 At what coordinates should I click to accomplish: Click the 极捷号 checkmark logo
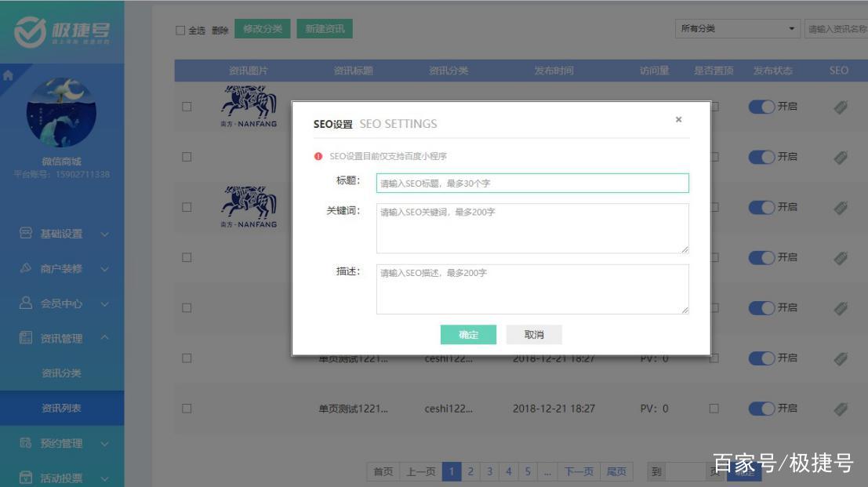coord(30,31)
